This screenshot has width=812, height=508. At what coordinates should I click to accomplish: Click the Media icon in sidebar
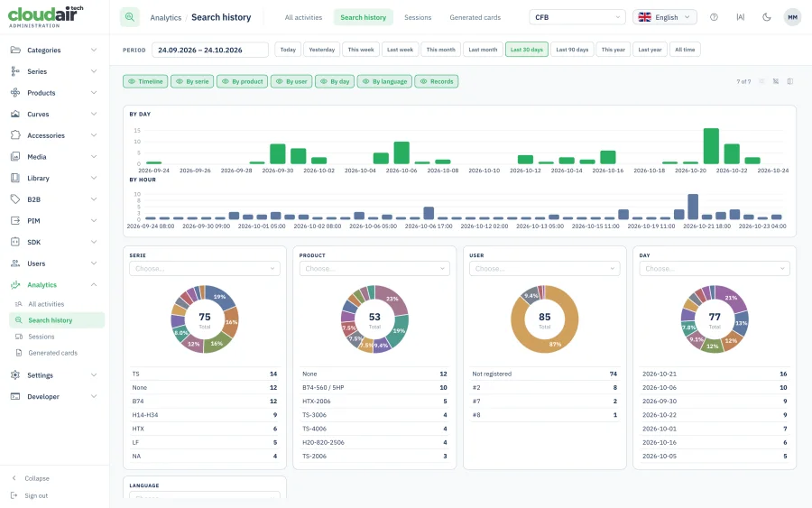[x=15, y=156]
